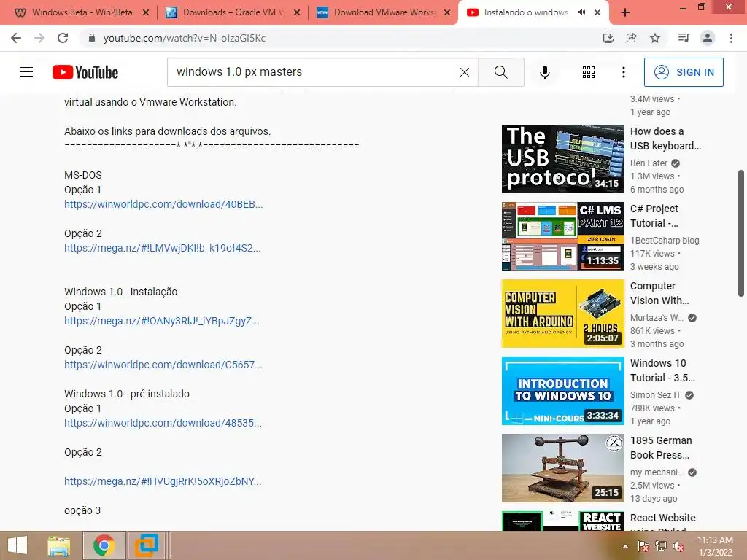747x560 pixels.
Task: Click the install app icon in address bar
Action: pyautogui.click(x=608, y=38)
